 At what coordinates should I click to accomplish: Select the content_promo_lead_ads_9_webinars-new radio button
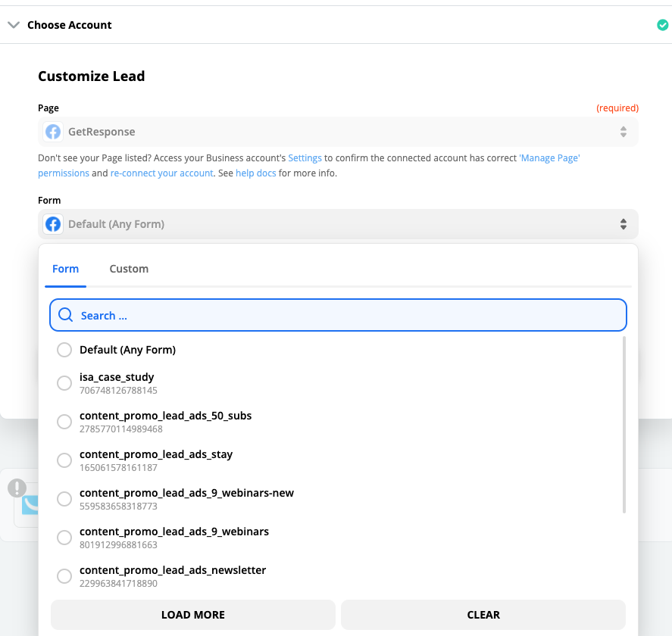click(64, 498)
